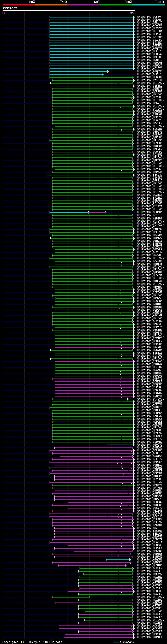Select the UniRef100_A7SQT8 label
The width and height of the screenshot is (167, 644).
pyautogui.click(x=150, y=103)
